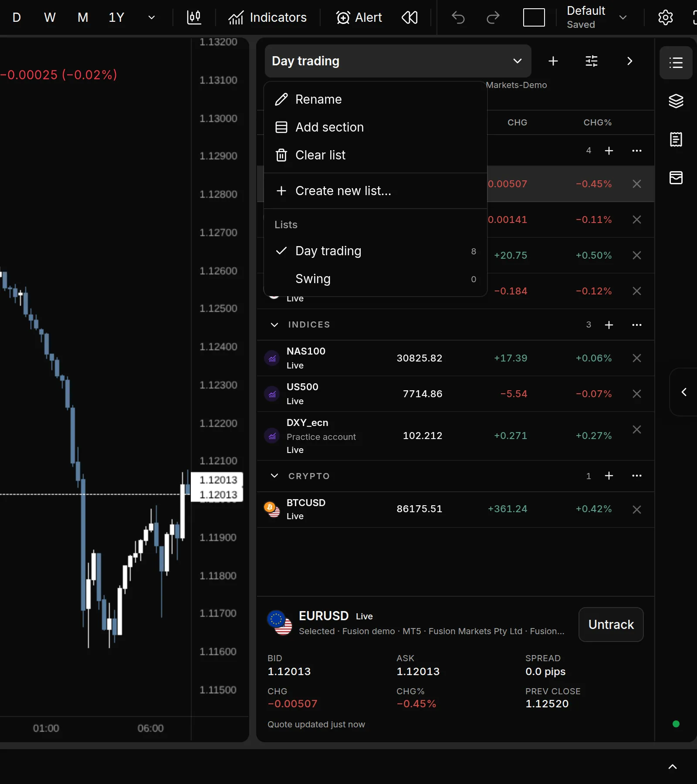Screen dimensions: 697x784
Task: Create a new Alert
Action: point(359,17)
